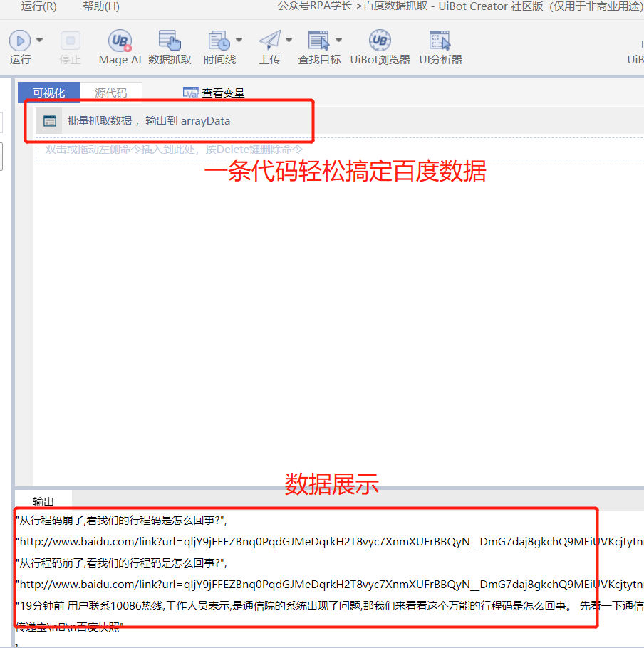Screen dimensions: 644x648
Task: Open the Run dropdown arrow
Action: pos(40,41)
